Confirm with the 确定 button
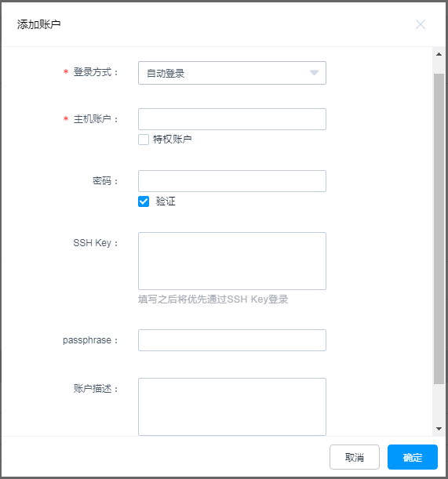The height and width of the screenshot is (479, 448). 413,457
